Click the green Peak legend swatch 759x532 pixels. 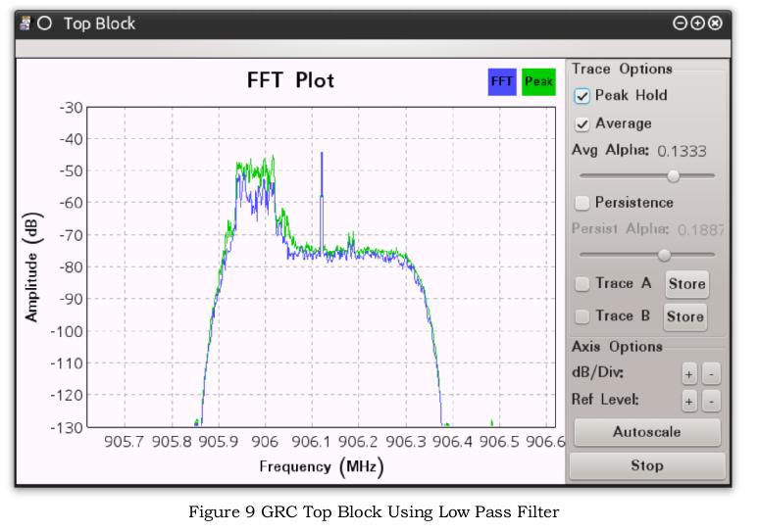click(538, 81)
